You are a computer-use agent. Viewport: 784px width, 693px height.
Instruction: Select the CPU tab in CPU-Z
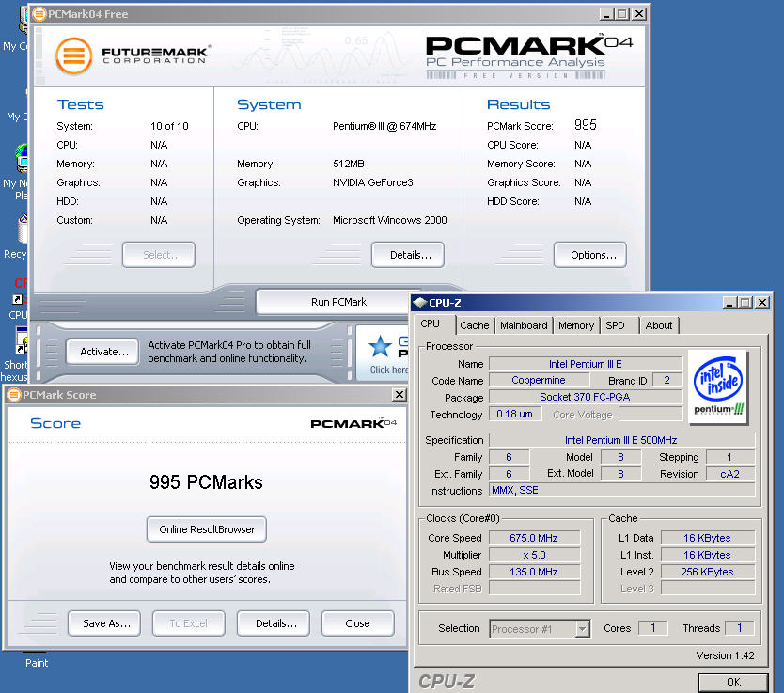(430, 324)
